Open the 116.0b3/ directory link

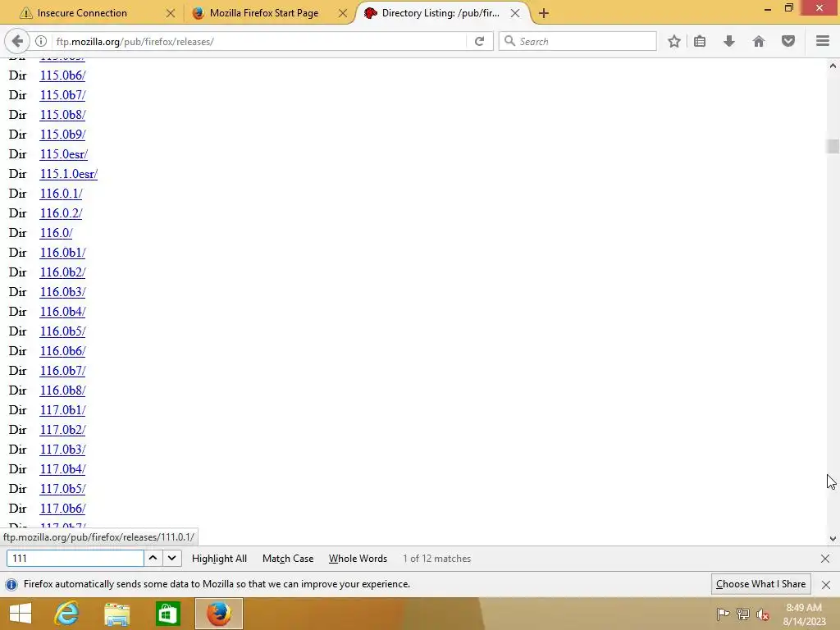(62, 292)
